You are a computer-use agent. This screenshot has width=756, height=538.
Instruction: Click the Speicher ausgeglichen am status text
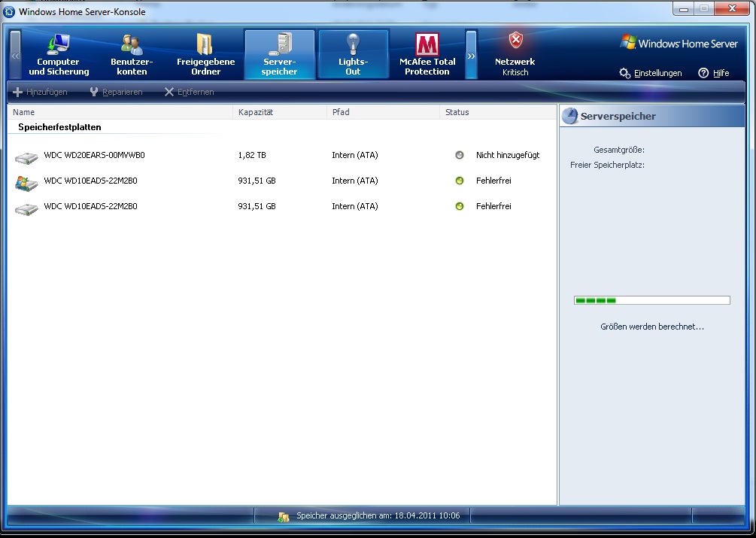(378, 516)
